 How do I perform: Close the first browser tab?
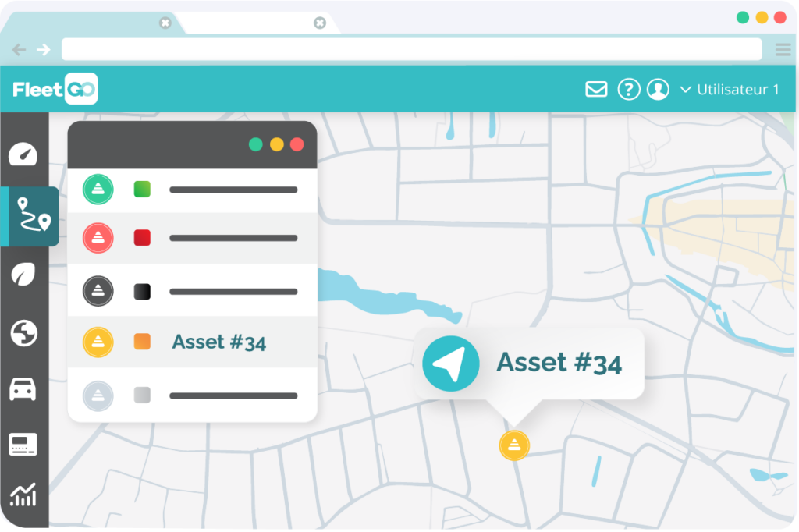point(165,23)
